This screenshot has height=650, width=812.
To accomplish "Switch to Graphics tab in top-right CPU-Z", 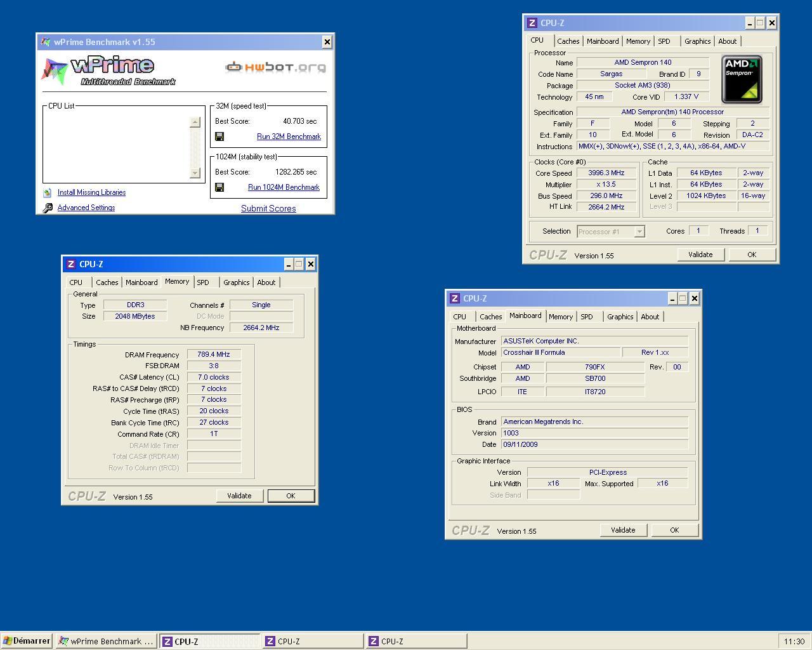I will (697, 41).
